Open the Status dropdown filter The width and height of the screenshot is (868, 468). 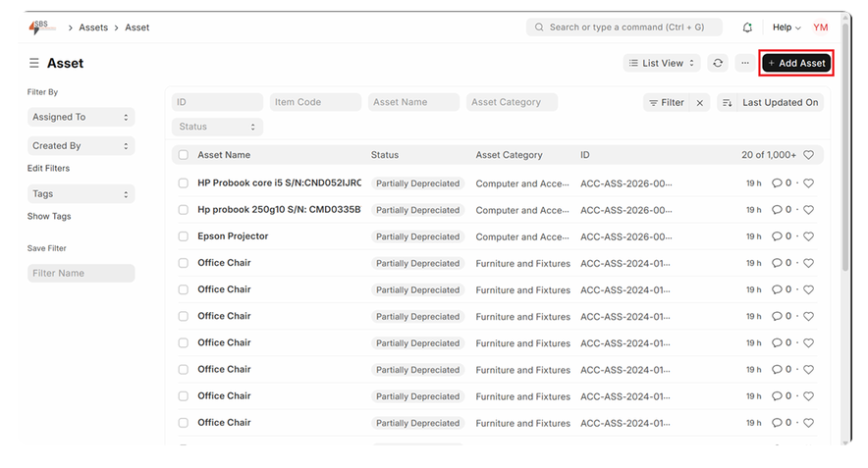tap(217, 127)
